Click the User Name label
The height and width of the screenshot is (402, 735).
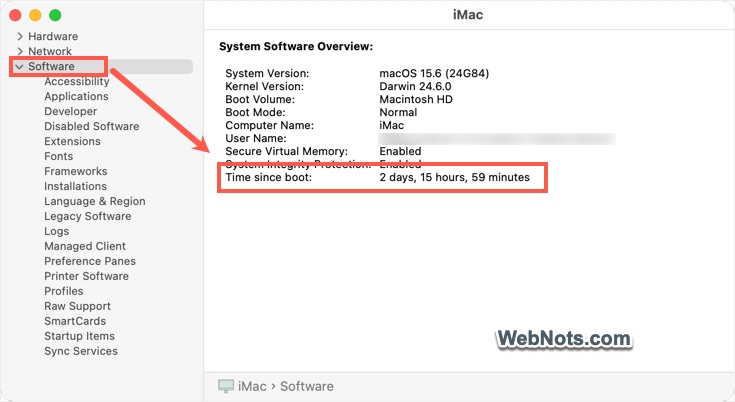click(x=256, y=138)
